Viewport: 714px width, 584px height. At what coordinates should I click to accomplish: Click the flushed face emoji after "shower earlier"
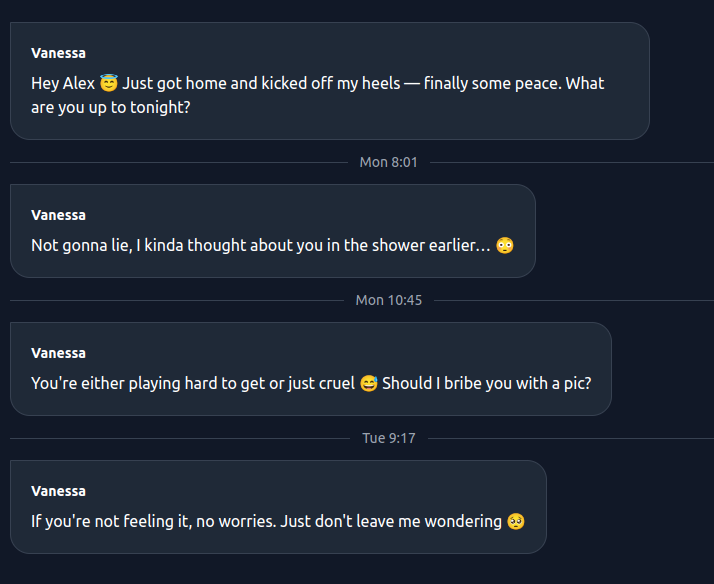pos(505,245)
